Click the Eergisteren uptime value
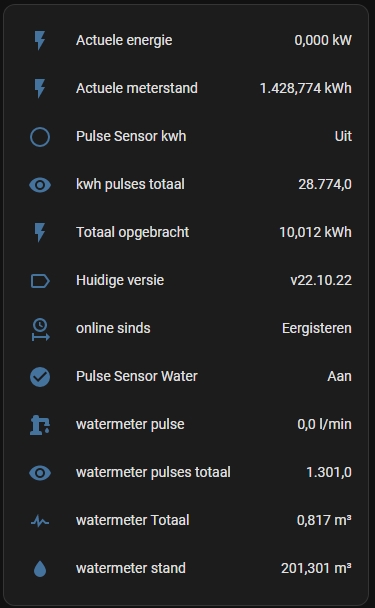The width and height of the screenshot is (375, 608). [317, 328]
